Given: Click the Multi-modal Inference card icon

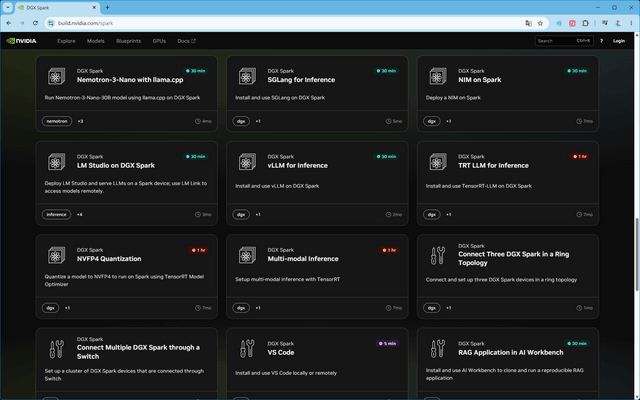Looking at the screenshot, I should point(247,256).
